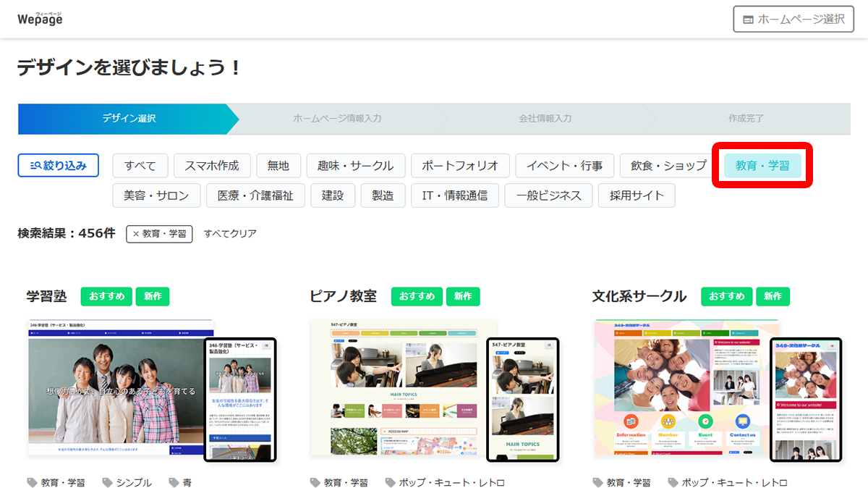
Task: Open the 学習塾 template thumbnail
Action: [121, 387]
